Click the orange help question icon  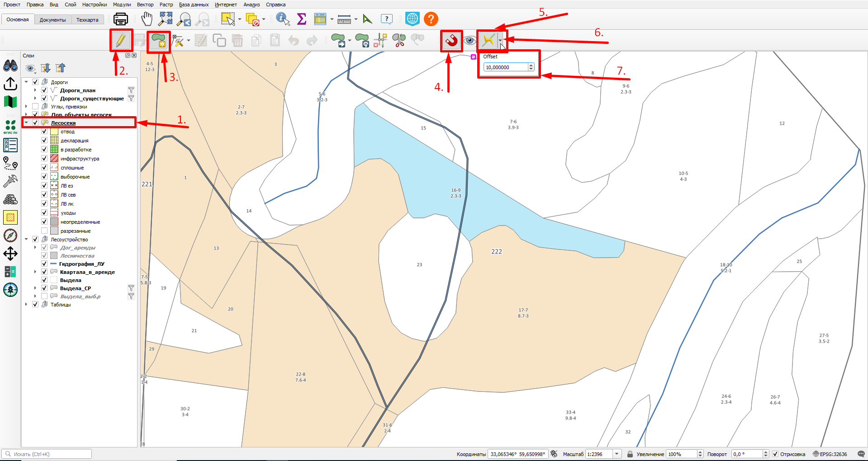tap(431, 19)
